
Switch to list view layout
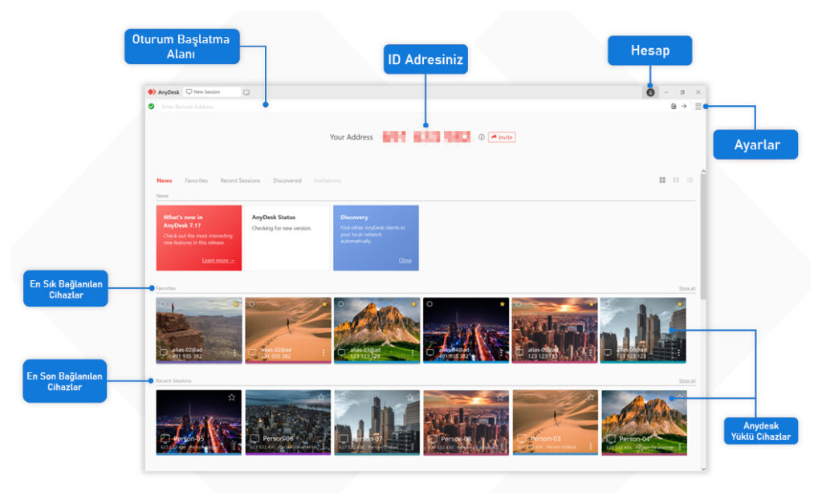click(689, 181)
